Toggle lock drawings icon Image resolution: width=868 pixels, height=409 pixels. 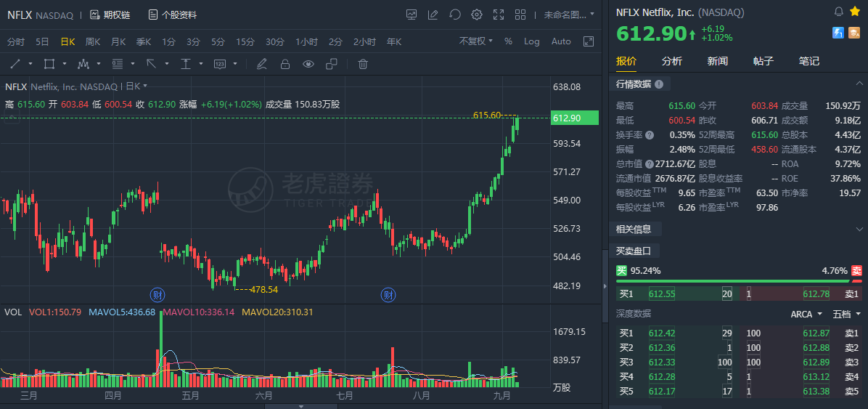285,64
